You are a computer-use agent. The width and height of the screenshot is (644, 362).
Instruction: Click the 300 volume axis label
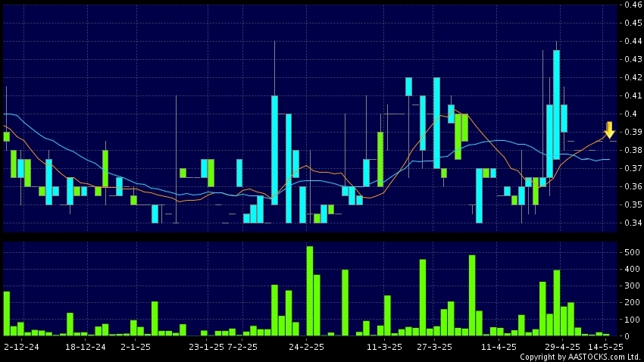[x=632, y=286]
